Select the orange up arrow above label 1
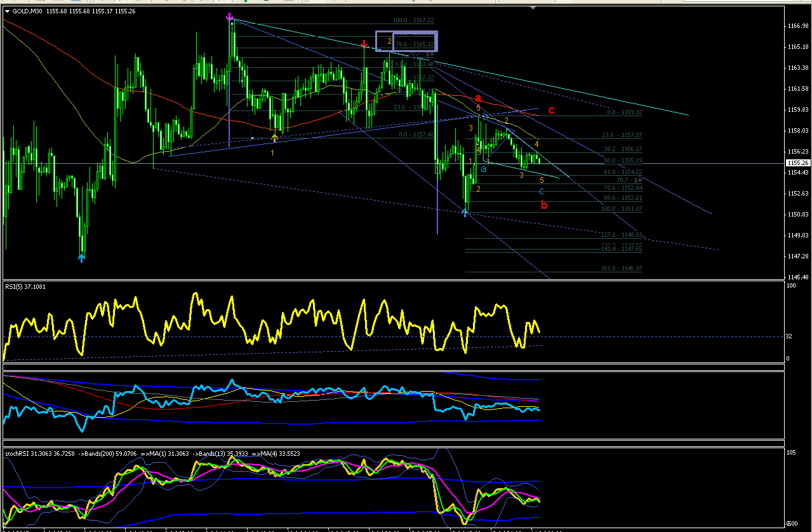This screenshot has height=532, width=812. click(275, 136)
